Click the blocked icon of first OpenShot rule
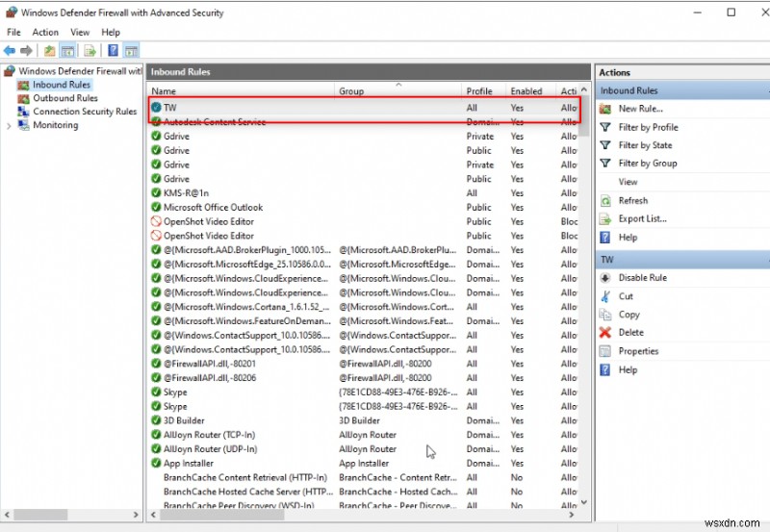Viewport: 770px width, 532px height. pos(156,221)
